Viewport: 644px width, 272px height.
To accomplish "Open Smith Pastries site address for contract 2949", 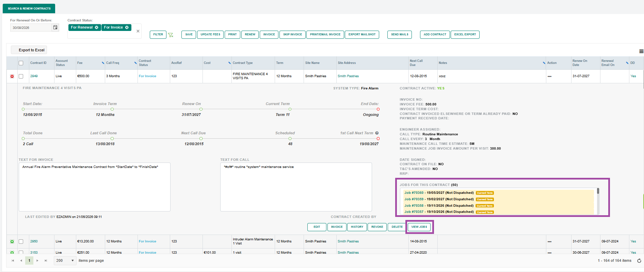I will click(348, 76).
